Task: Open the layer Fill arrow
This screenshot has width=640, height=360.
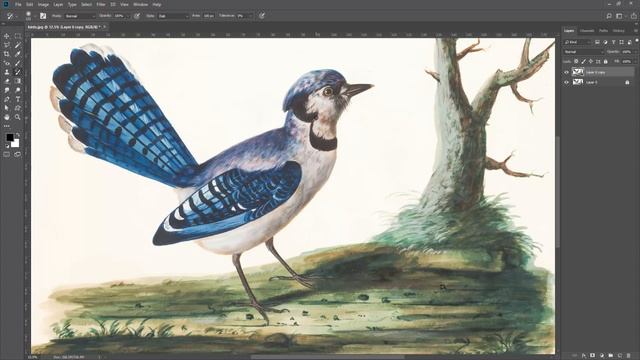Action: pyautogui.click(x=635, y=61)
